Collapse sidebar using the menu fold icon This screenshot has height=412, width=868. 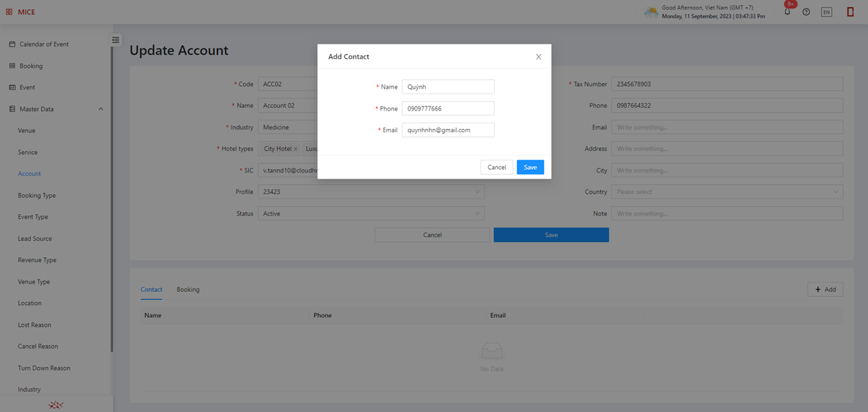tap(115, 40)
